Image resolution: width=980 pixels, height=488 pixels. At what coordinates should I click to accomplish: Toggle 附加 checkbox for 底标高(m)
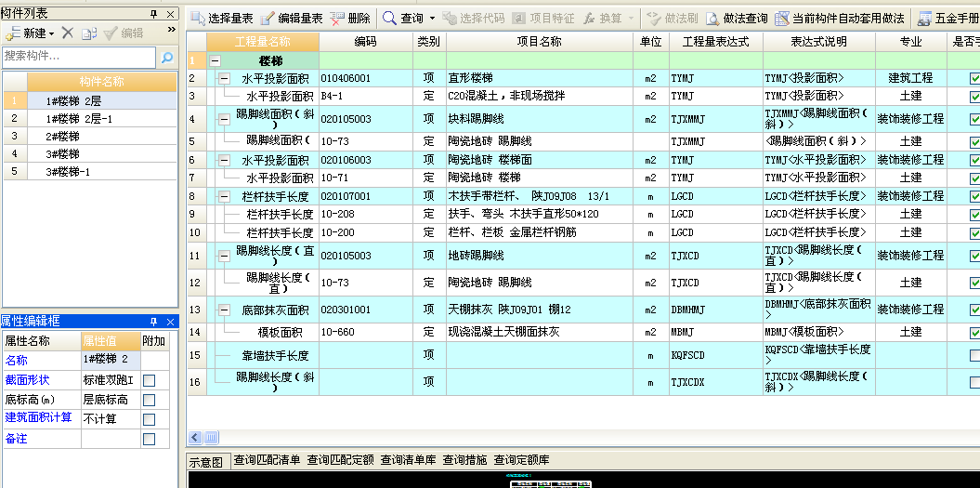[x=149, y=400]
